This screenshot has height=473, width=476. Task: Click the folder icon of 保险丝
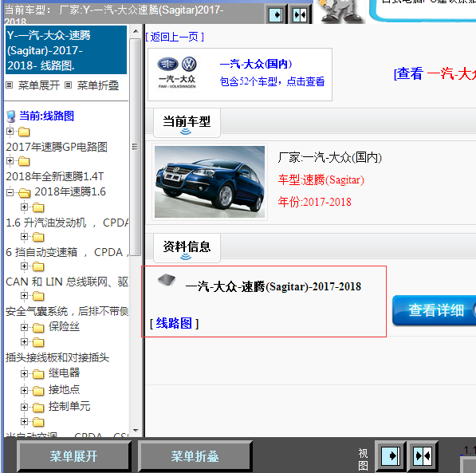pyautogui.click(x=38, y=328)
